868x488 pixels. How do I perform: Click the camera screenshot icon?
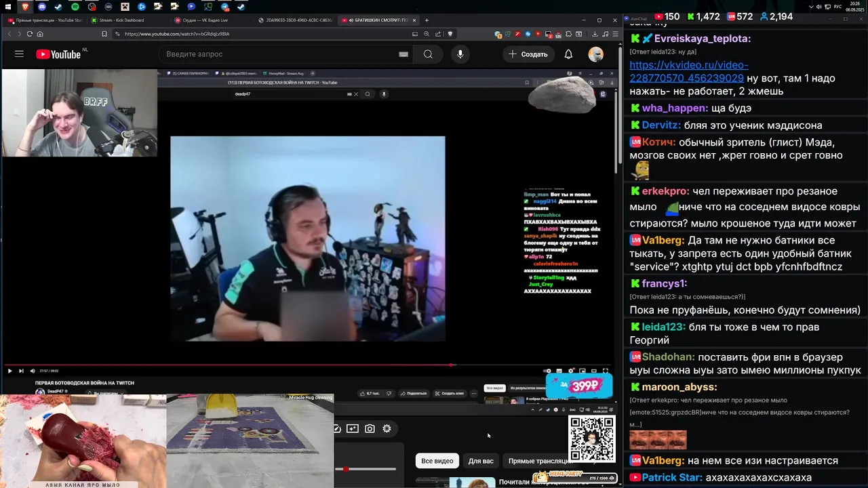370,428
